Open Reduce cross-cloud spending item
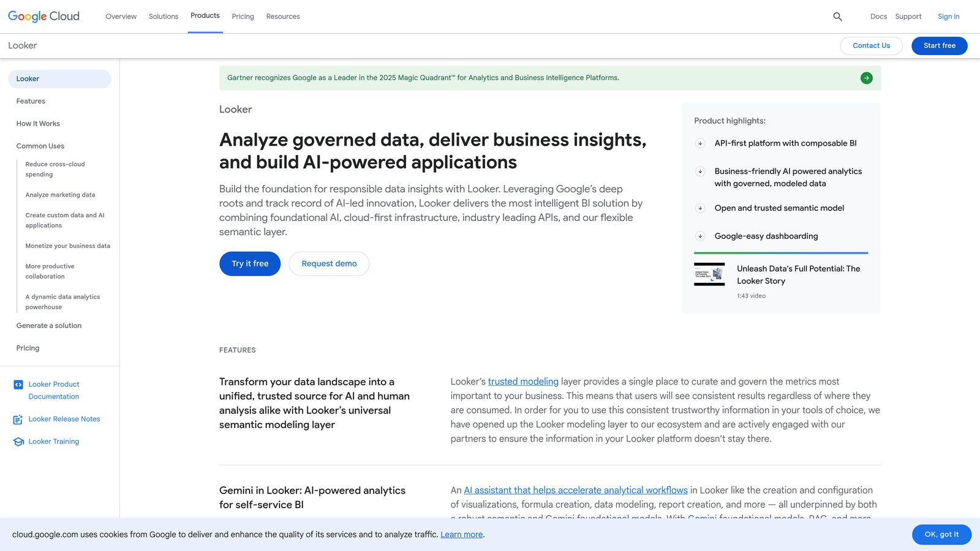980x551 pixels. (55, 170)
